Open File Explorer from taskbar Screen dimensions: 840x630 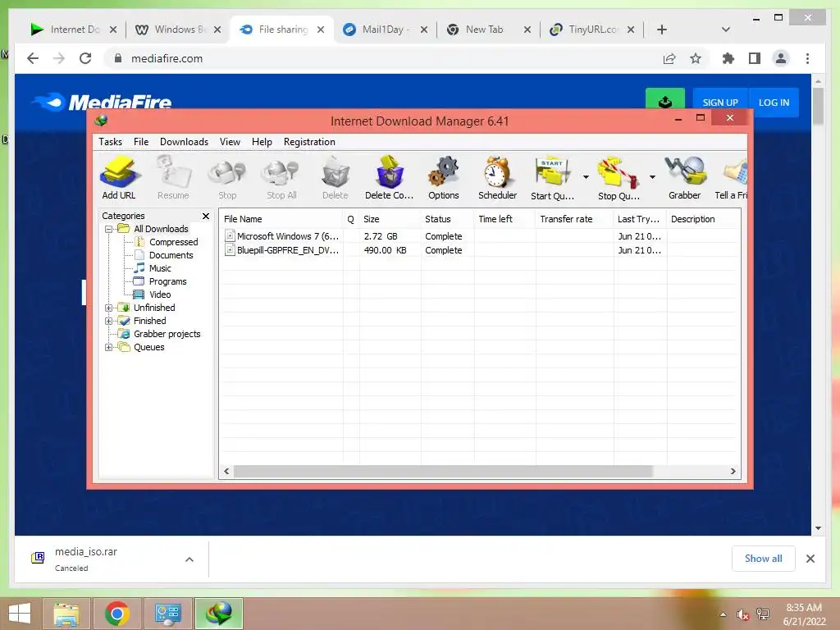[x=66, y=614]
